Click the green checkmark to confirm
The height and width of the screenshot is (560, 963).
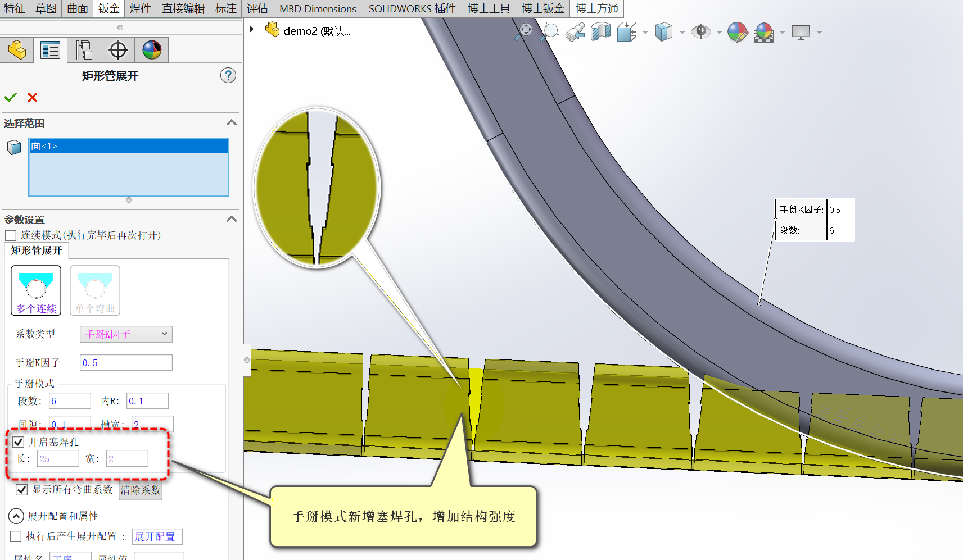coord(11,97)
